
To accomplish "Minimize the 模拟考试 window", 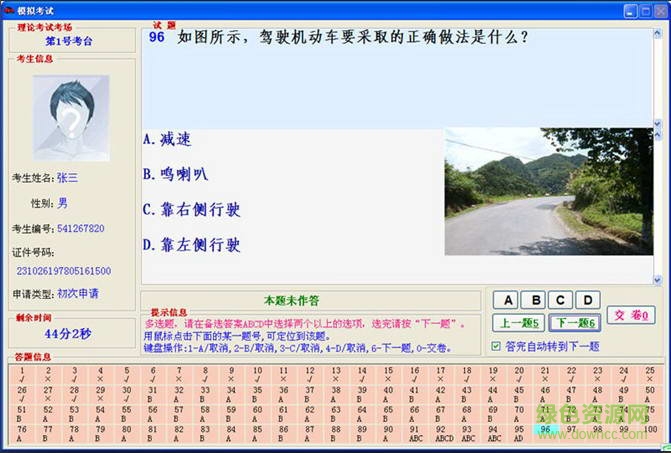I will 630,11.
